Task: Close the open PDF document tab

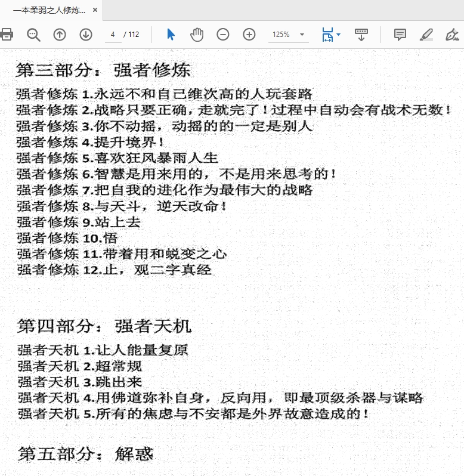Action: tap(95, 10)
